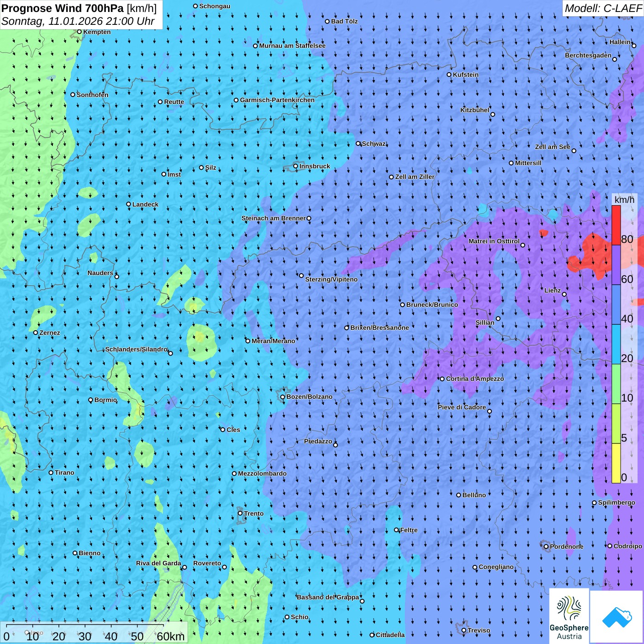Viewport: 644px width, 644px height.
Task: Click the 'Modell: C-LAEF' label
Action: [603, 8]
